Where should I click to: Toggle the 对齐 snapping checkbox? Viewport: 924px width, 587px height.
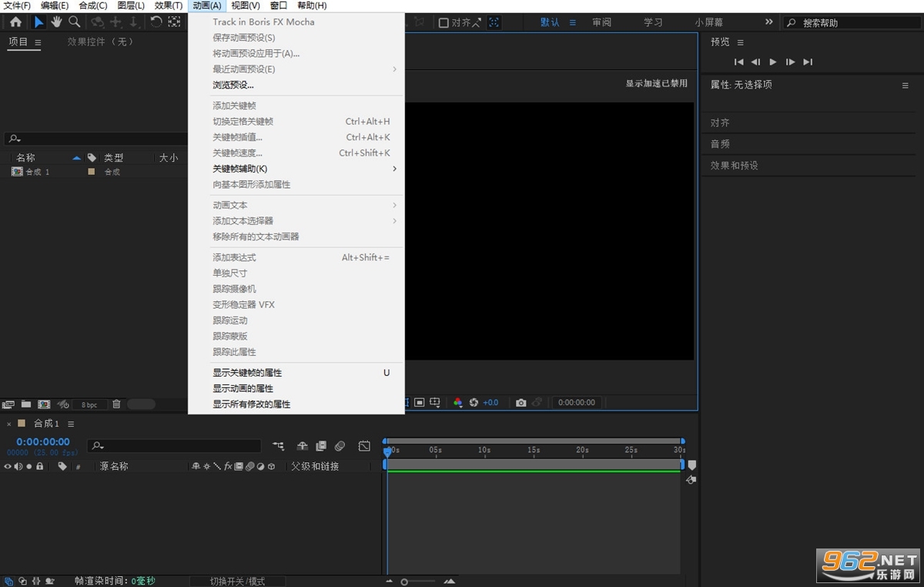(x=444, y=22)
